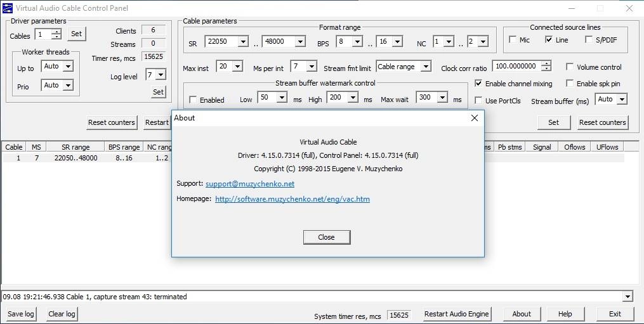Enable stream buffer watermark control checkbox

193,100
